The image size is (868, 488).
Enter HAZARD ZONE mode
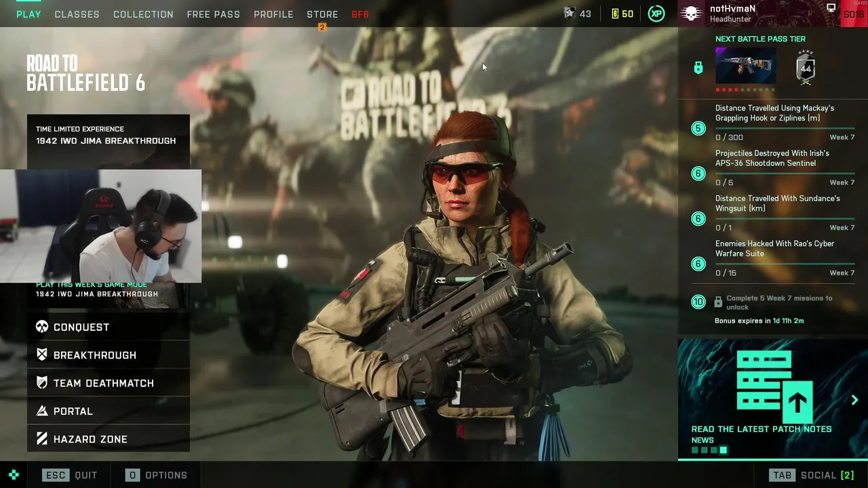pyautogui.click(x=108, y=439)
